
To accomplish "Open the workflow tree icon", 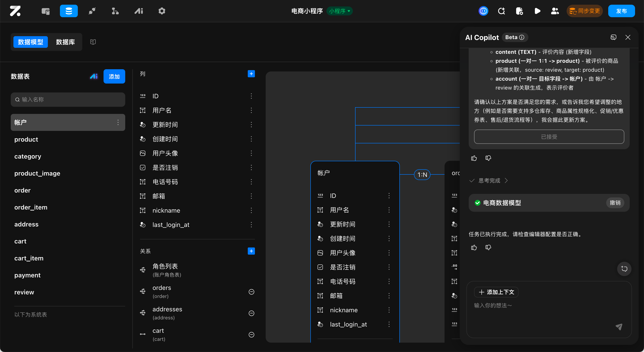I will click(x=115, y=11).
